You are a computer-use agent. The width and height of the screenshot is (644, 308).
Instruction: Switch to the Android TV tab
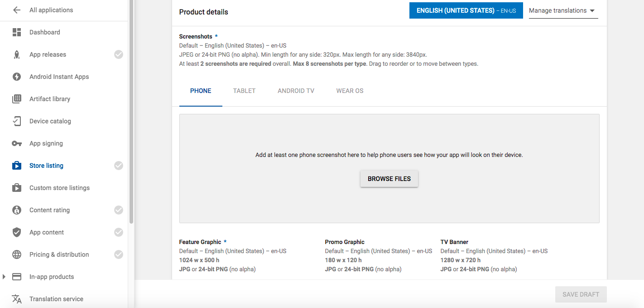coord(296,91)
